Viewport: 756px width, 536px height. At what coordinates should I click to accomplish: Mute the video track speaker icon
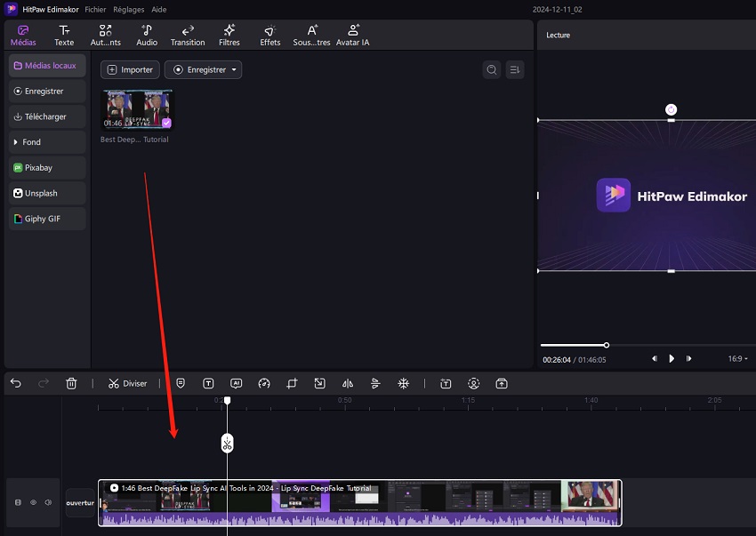48,502
